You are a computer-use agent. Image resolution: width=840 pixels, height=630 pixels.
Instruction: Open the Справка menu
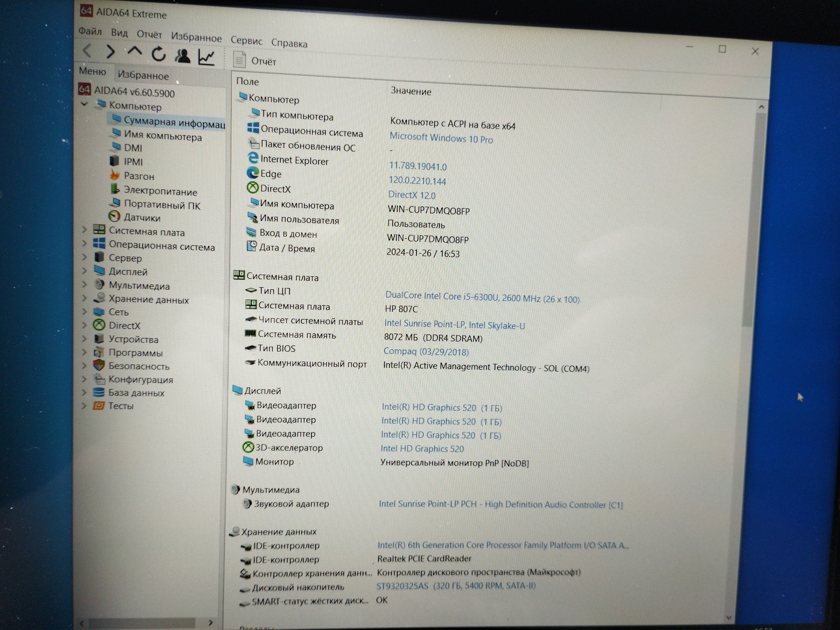289,43
